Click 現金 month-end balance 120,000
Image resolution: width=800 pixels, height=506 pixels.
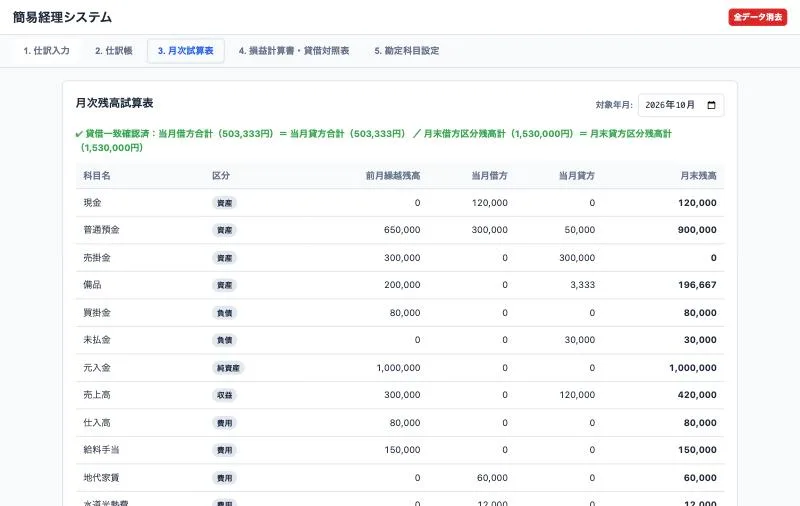697,203
